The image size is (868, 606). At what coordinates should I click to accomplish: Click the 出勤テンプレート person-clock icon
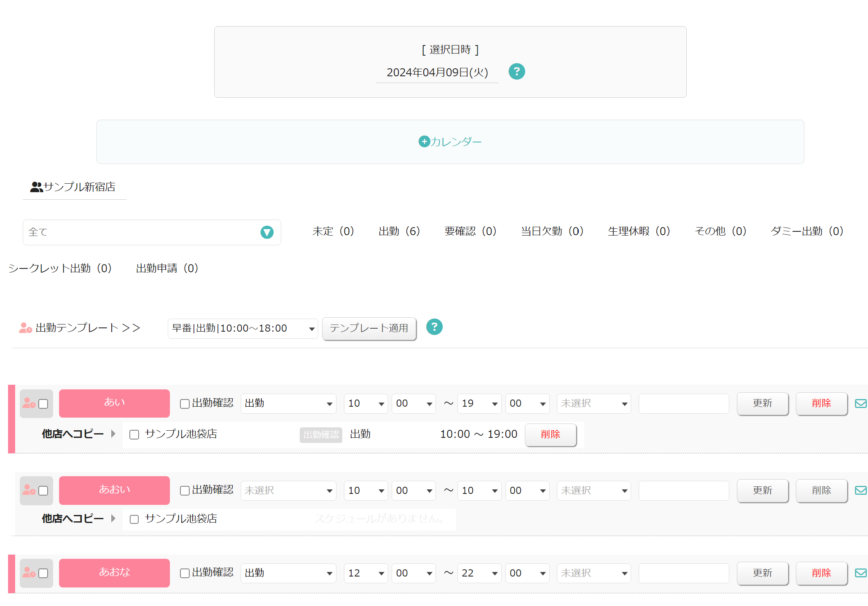(x=25, y=328)
